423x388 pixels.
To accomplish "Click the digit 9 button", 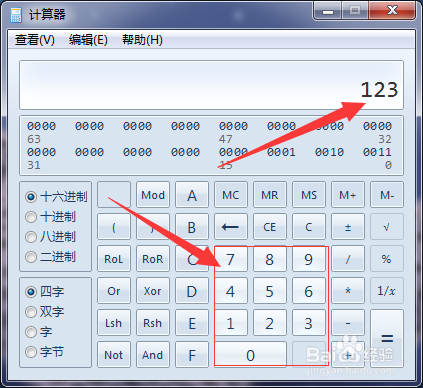I will click(x=309, y=259).
